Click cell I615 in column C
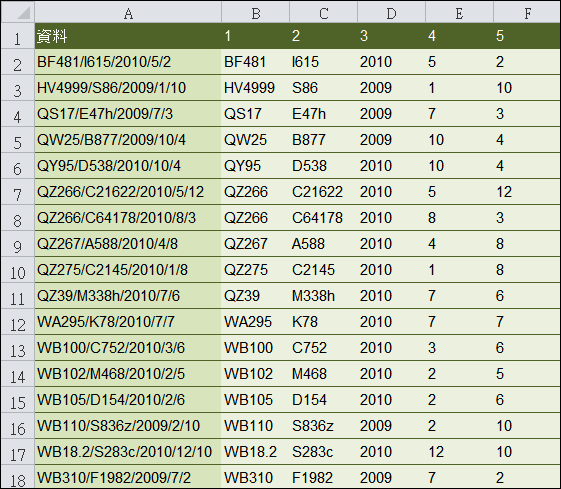561x489 pixels. click(x=323, y=62)
